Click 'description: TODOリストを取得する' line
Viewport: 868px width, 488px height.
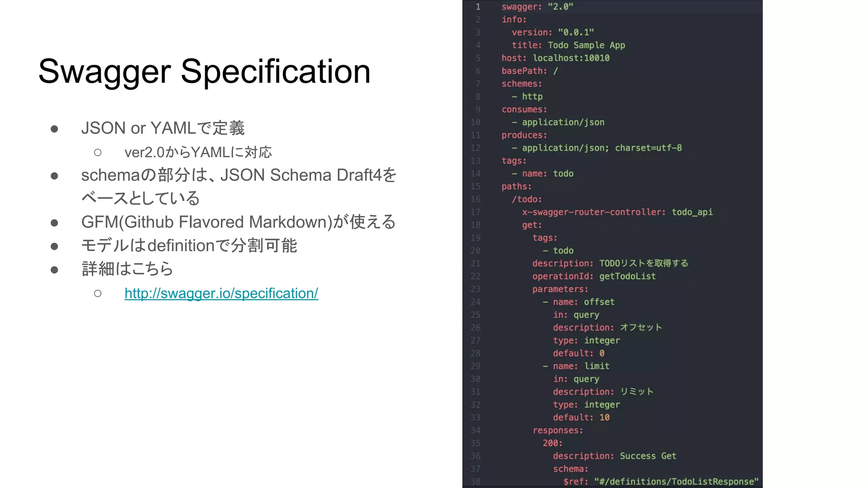(x=610, y=263)
